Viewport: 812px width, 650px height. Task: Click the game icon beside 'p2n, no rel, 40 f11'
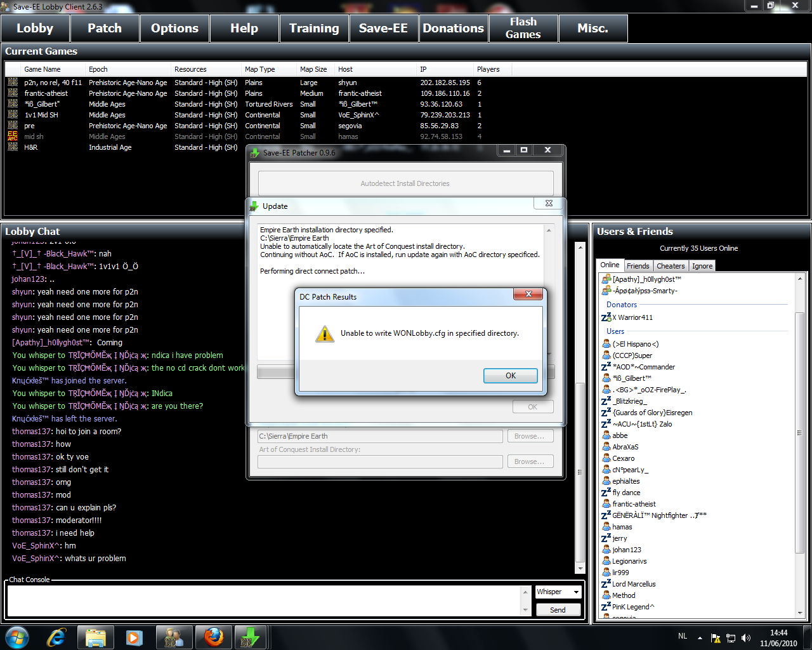(x=13, y=83)
